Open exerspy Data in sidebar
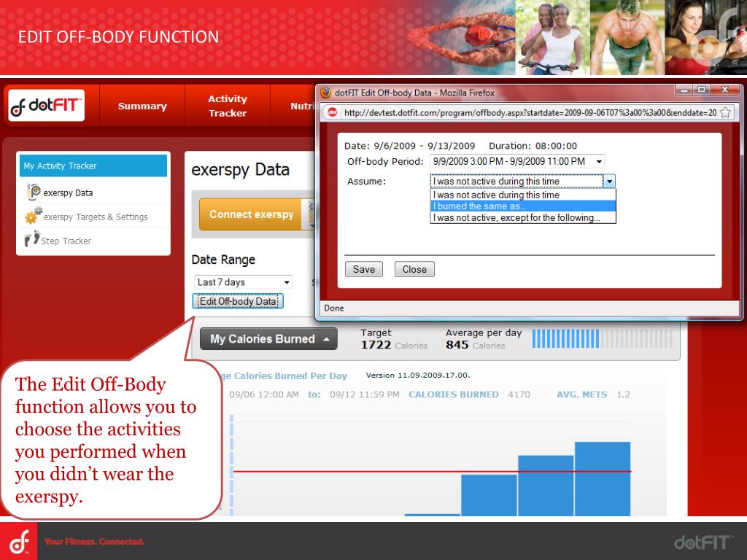The height and width of the screenshot is (560, 747). [x=68, y=192]
